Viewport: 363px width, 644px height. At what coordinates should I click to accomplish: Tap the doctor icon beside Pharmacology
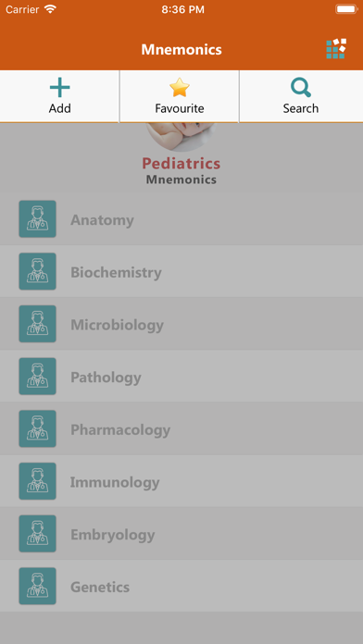[x=37, y=428]
